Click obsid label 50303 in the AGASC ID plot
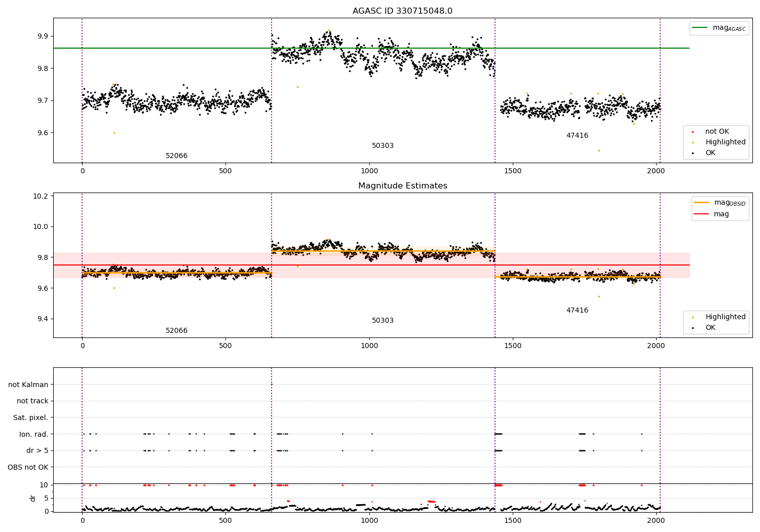This screenshot has height=532, width=760. pyautogui.click(x=383, y=146)
